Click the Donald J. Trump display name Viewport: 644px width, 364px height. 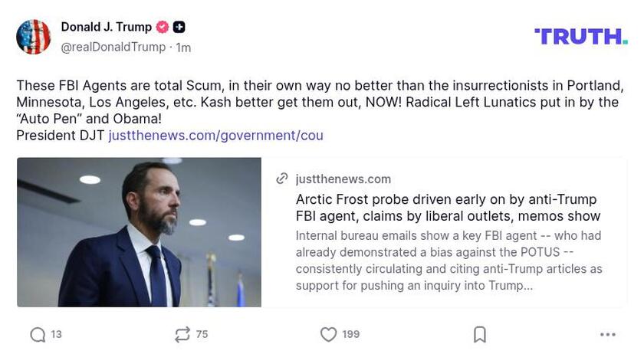tap(107, 27)
